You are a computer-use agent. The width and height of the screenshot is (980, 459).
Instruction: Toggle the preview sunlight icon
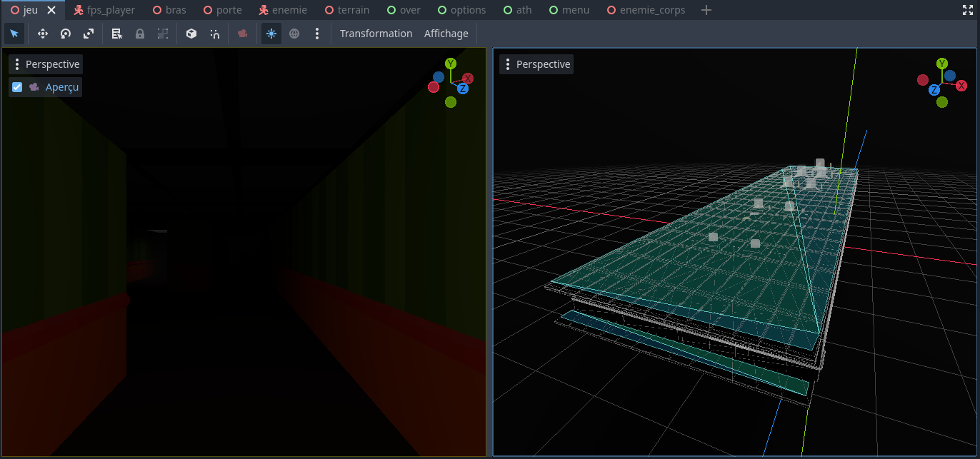pyautogui.click(x=271, y=34)
